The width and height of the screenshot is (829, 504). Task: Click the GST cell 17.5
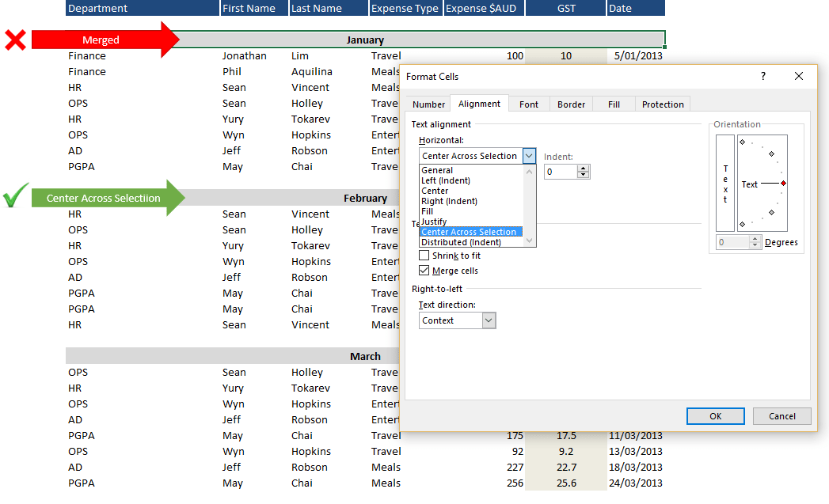[565, 437]
